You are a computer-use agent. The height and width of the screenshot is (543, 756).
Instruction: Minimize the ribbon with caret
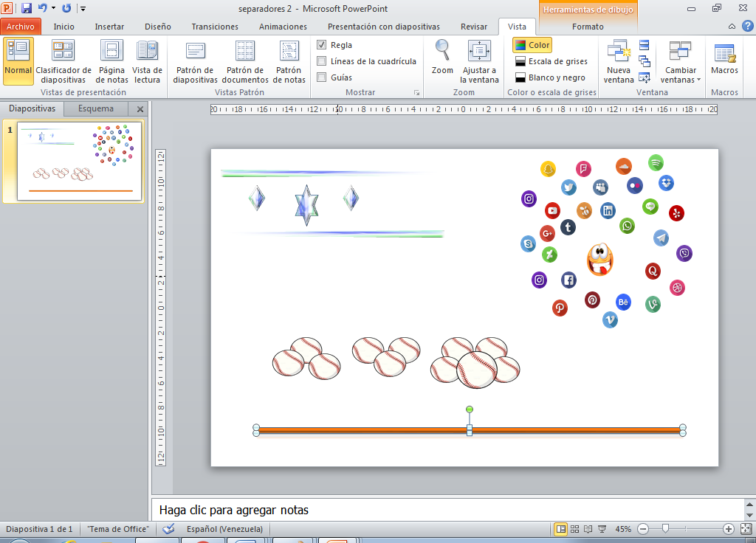point(732,27)
